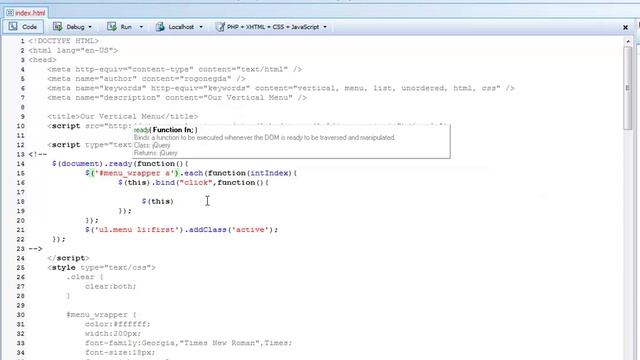Click the .clear selector on line 26

click(80, 277)
